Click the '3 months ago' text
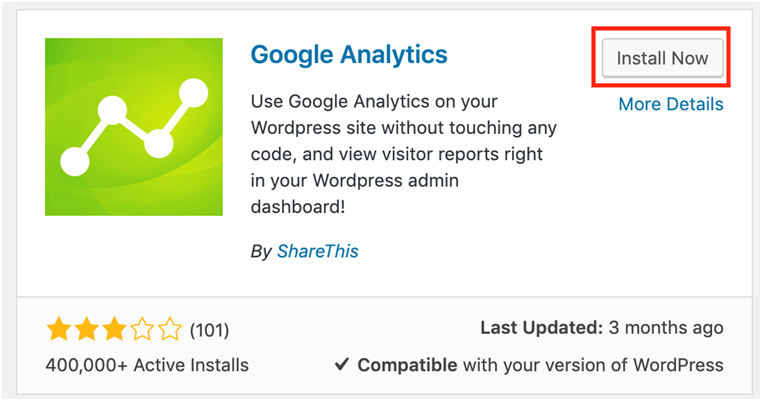762x401 pixels. click(x=665, y=328)
